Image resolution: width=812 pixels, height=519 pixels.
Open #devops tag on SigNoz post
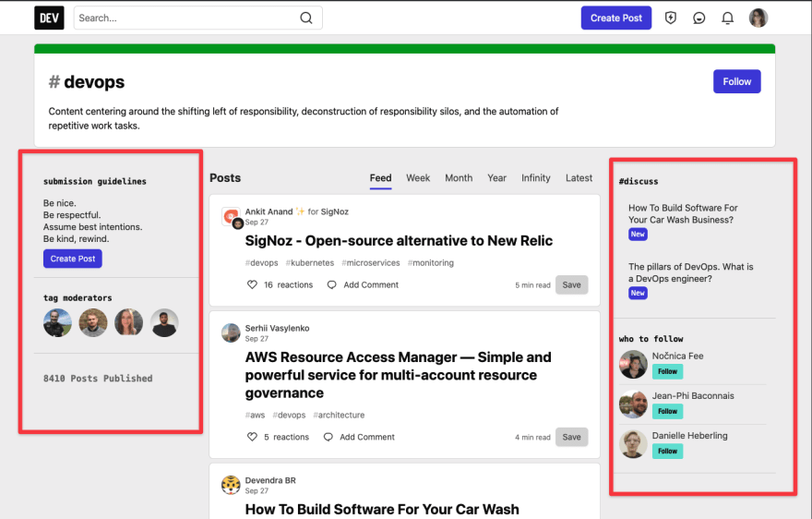coord(261,263)
